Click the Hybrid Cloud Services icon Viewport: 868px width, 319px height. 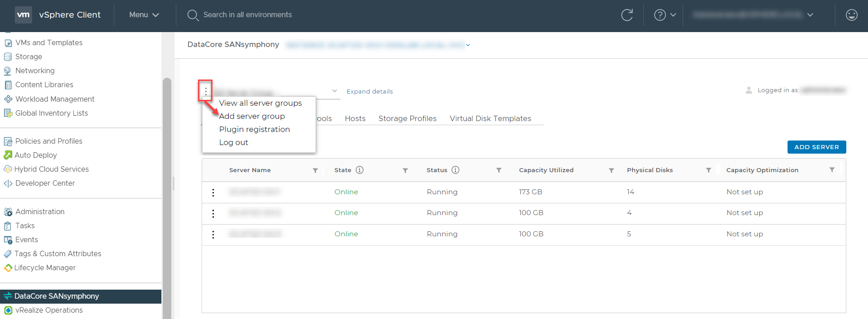click(x=8, y=169)
